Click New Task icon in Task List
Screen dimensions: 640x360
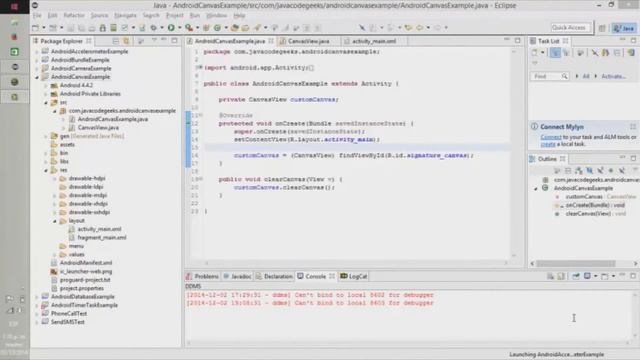[534, 53]
